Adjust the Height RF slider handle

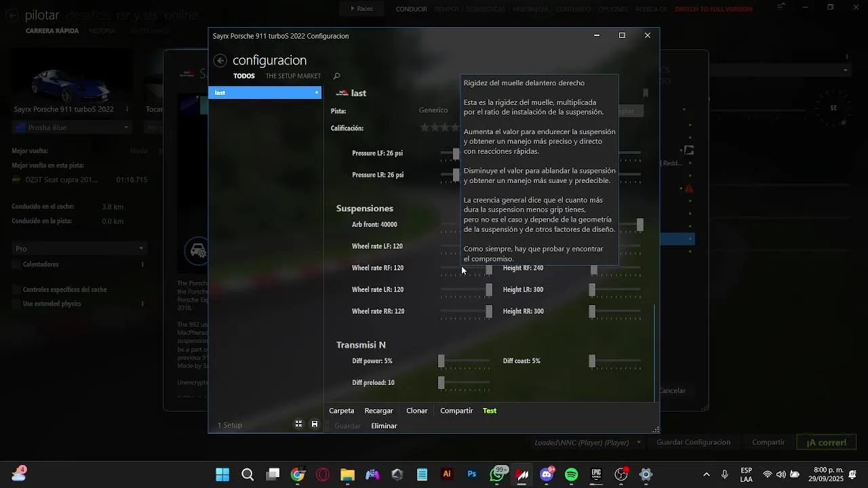click(594, 269)
